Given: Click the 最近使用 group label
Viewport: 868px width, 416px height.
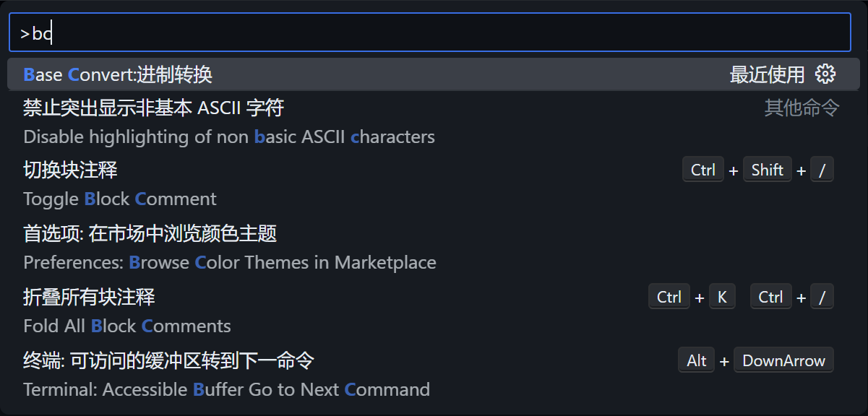Looking at the screenshot, I should click(x=767, y=74).
